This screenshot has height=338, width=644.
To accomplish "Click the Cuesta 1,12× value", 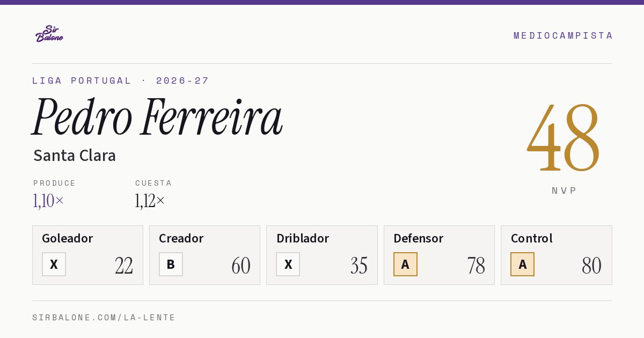I will [x=150, y=201].
